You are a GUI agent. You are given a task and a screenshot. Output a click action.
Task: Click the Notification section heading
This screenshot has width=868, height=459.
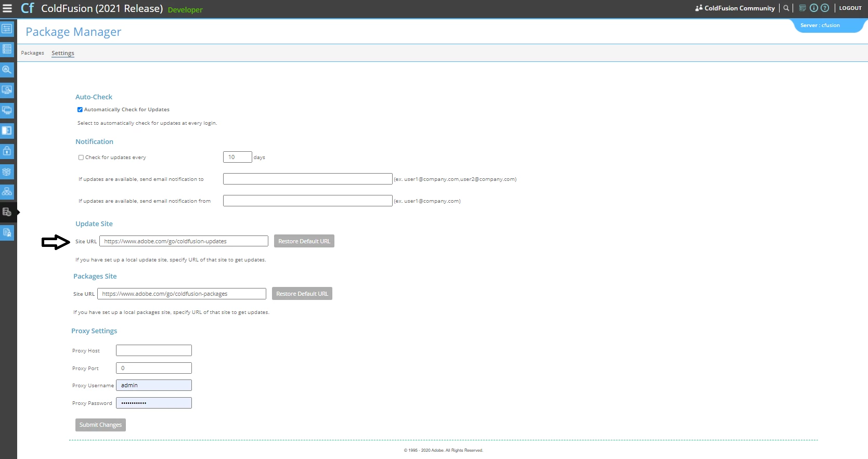point(94,142)
